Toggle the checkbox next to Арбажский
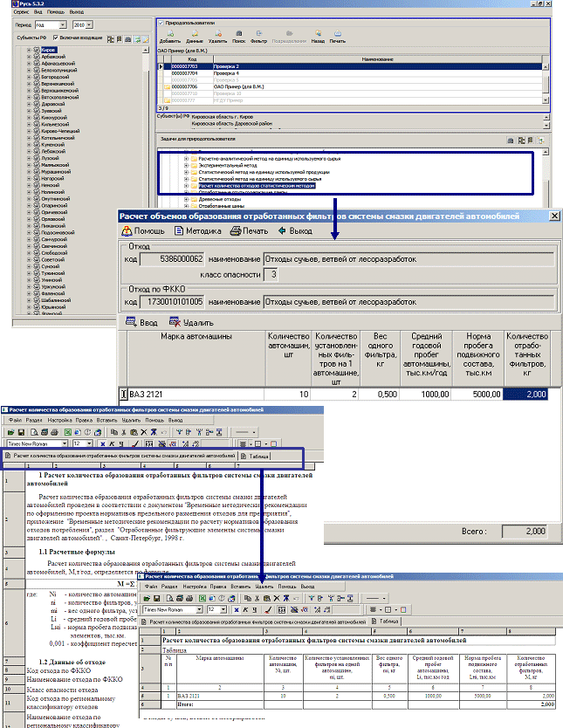The height and width of the screenshot is (728, 563). coord(37,58)
